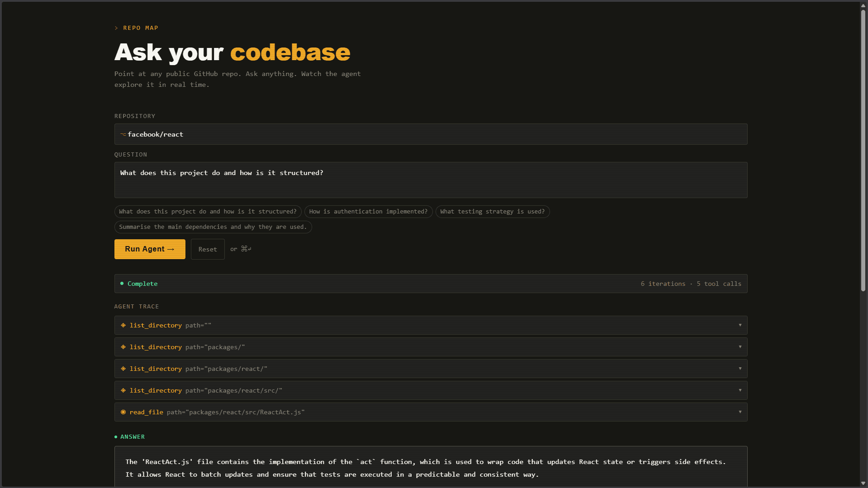Expand the ReactAct.js read_file trace arrow
The width and height of the screenshot is (868, 488).
[x=740, y=412]
